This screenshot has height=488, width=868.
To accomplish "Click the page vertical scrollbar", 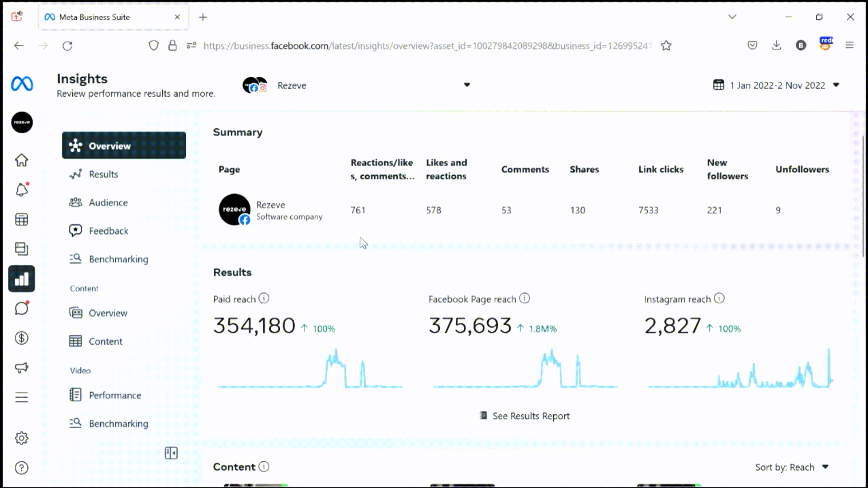I will (x=864, y=196).
